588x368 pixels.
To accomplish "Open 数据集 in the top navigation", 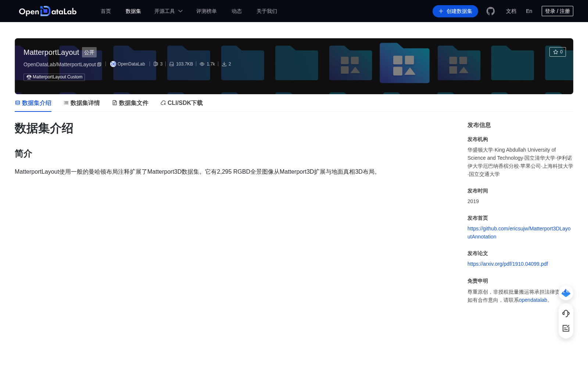I will click(x=133, y=11).
